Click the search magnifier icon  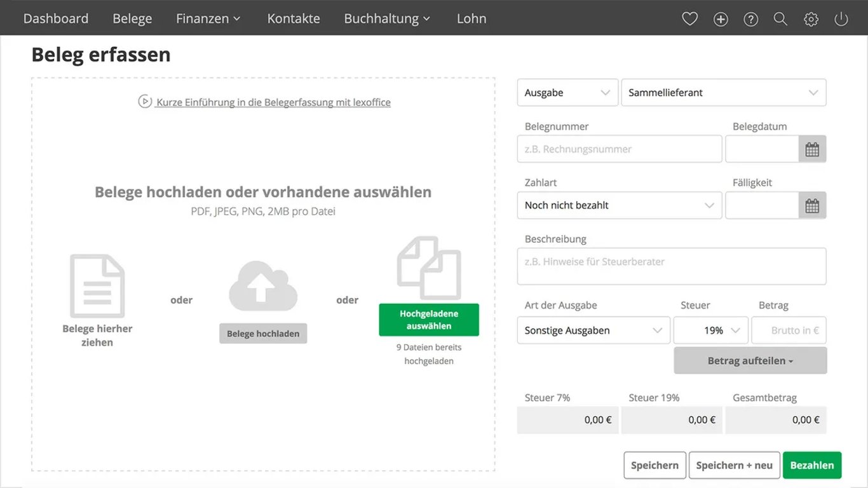click(x=780, y=19)
